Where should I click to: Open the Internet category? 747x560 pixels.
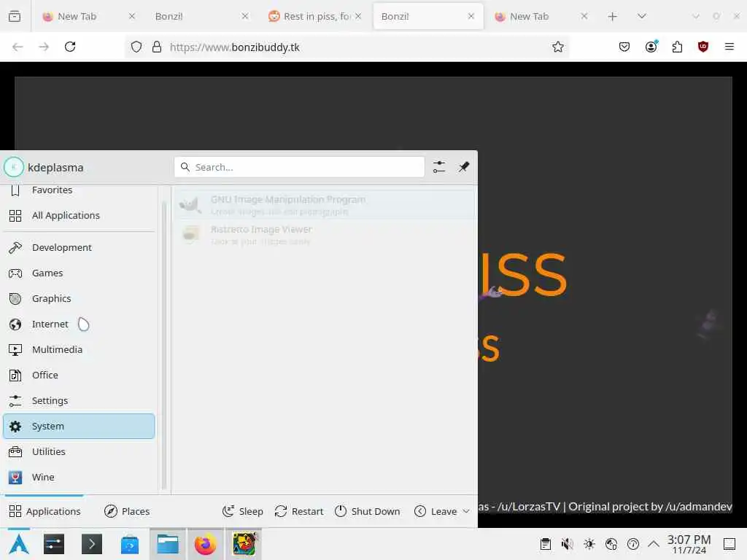[79, 324]
